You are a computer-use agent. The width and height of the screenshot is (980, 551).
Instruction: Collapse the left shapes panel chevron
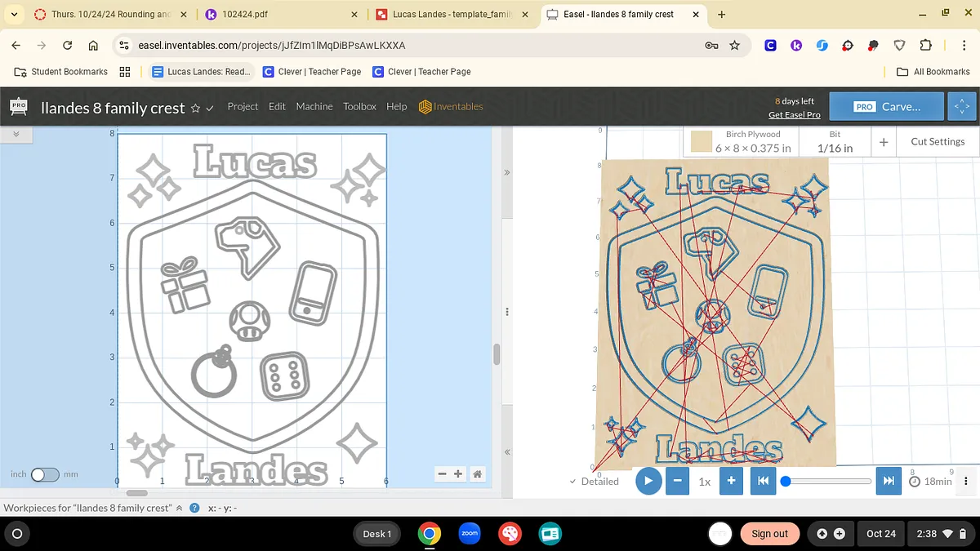click(16, 133)
